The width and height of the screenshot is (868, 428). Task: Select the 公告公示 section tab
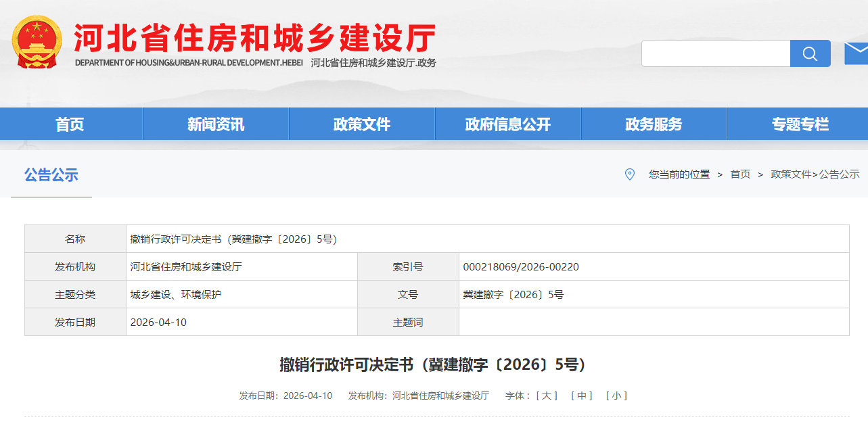[51, 175]
